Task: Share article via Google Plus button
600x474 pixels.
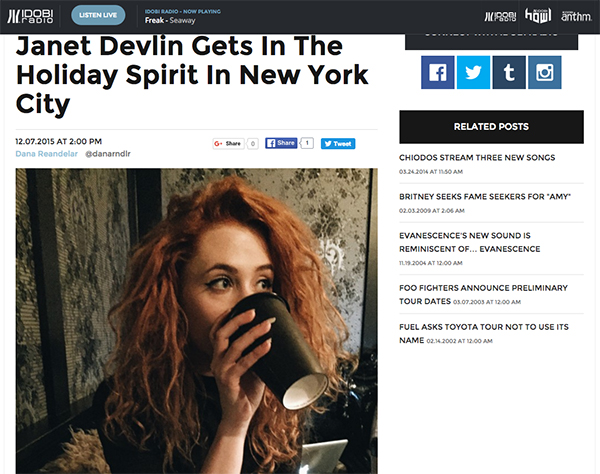Action: point(228,143)
